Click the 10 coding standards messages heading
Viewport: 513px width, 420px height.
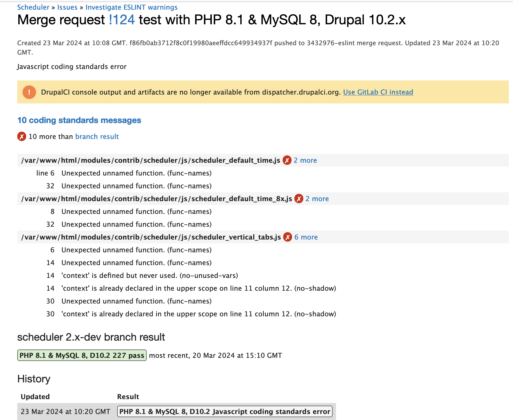(x=79, y=120)
